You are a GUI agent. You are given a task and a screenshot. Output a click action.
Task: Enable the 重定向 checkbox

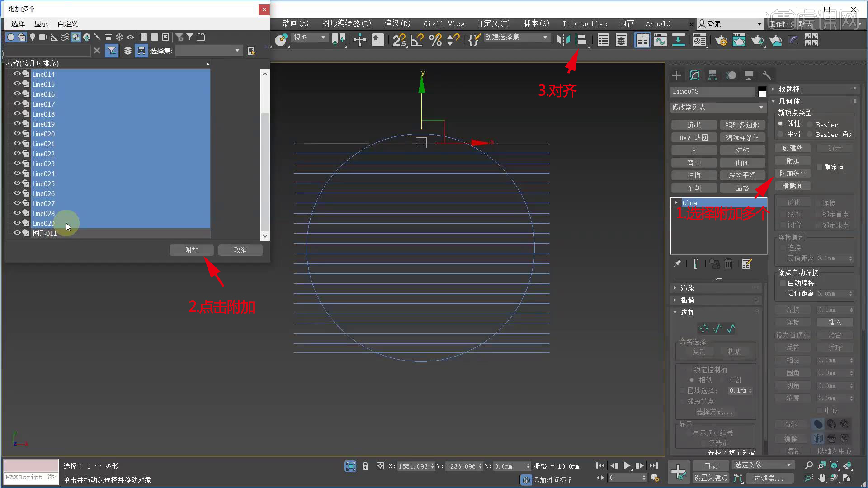click(x=819, y=167)
